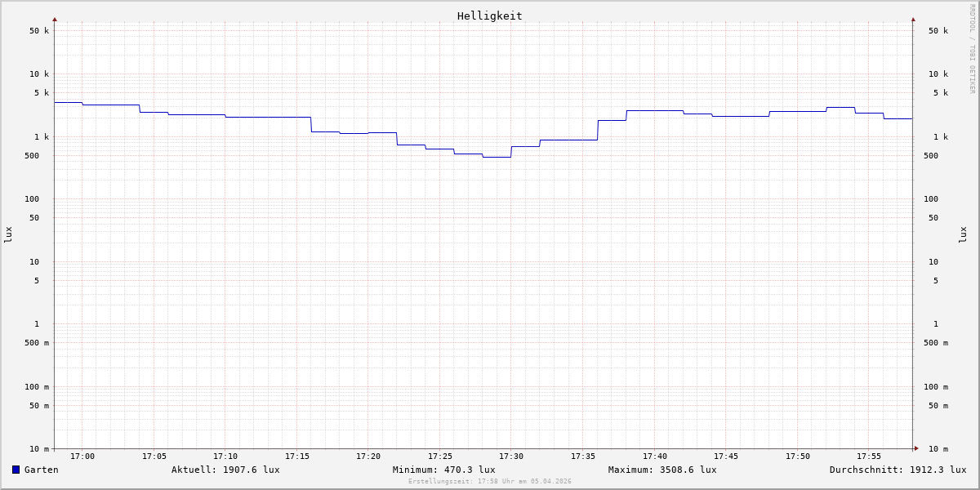
Task: Click the Helligkeit chart title
Action: click(x=489, y=16)
